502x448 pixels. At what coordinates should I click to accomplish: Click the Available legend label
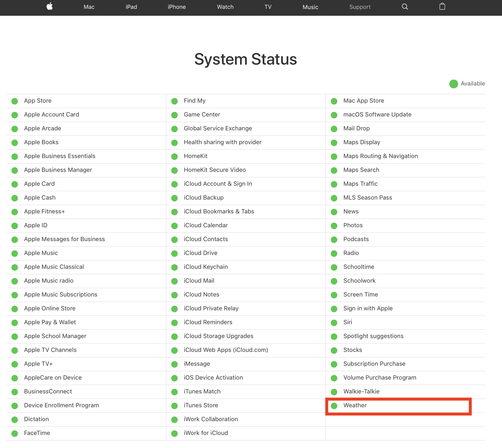(x=473, y=84)
